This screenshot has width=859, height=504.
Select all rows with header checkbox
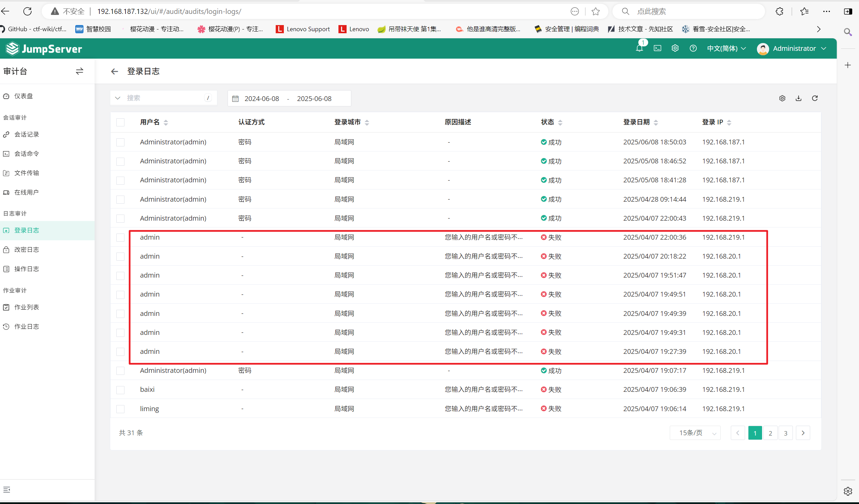pyautogui.click(x=120, y=122)
